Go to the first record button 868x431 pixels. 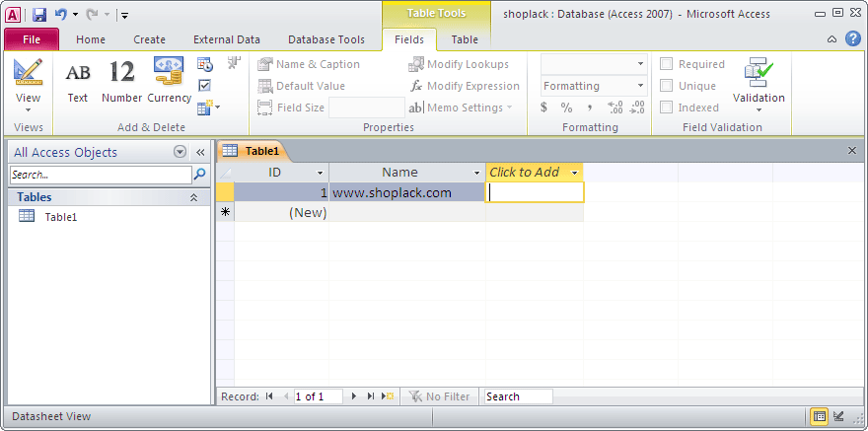coord(269,396)
